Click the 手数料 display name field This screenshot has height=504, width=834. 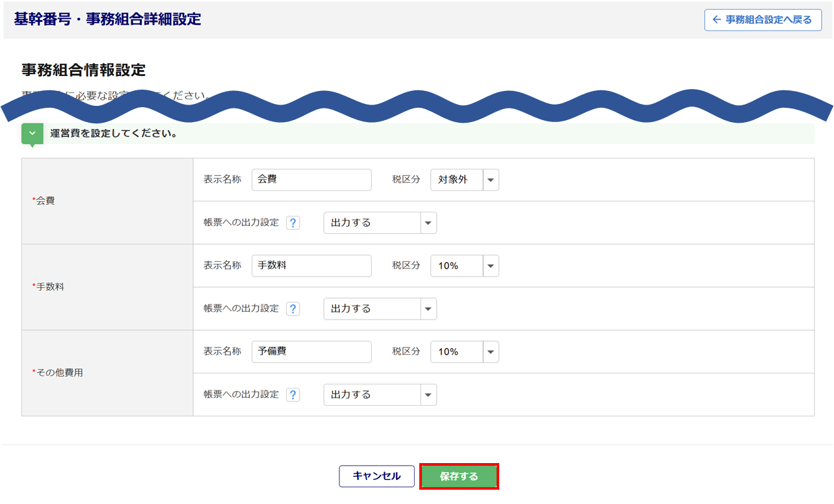(x=311, y=266)
